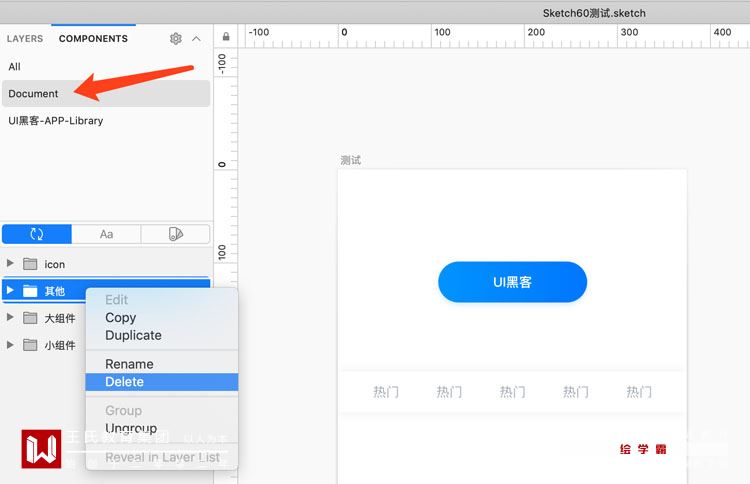Click the blue UI黑客 button on canvas
Screen dimensions: 750x484
point(512,282)
